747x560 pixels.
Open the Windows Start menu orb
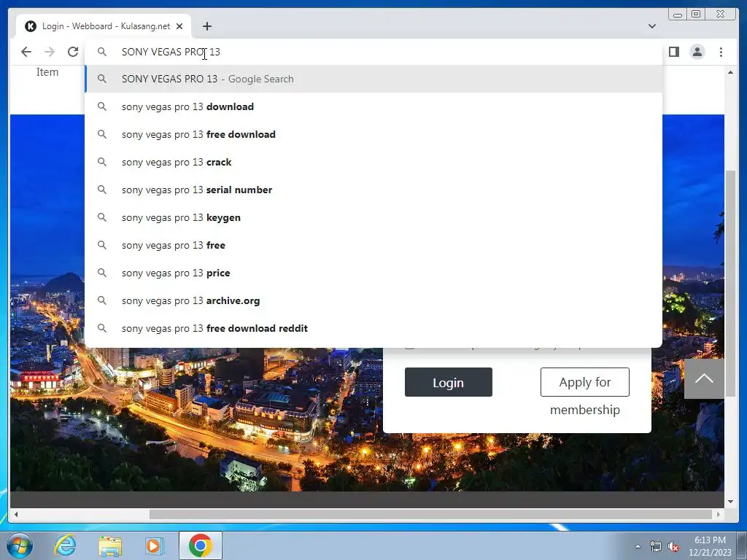pyautogui.click(x=19, y=545)
